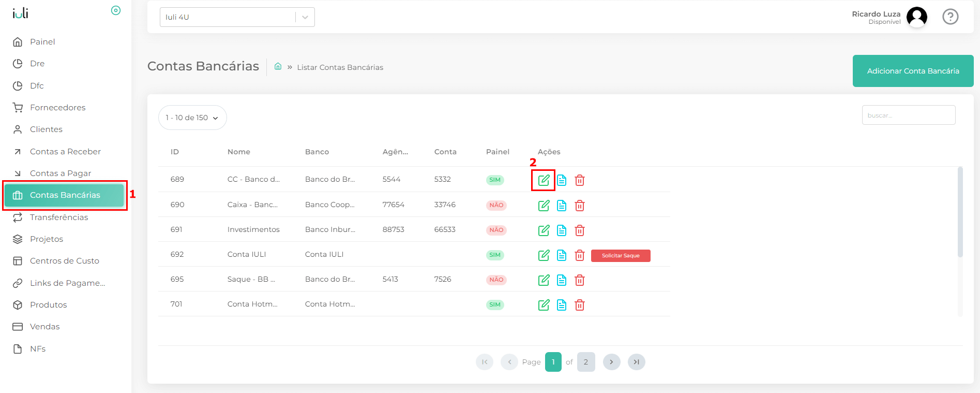Delete the Investimentos account row
This screenshot has height=393, width=980.
click(580, 230)
